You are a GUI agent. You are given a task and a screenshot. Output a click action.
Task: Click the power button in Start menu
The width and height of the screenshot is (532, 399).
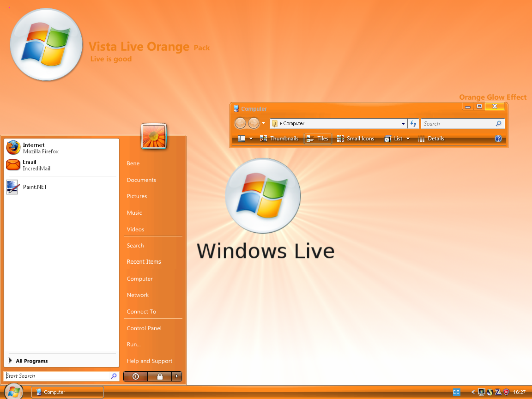click(136, 376)
